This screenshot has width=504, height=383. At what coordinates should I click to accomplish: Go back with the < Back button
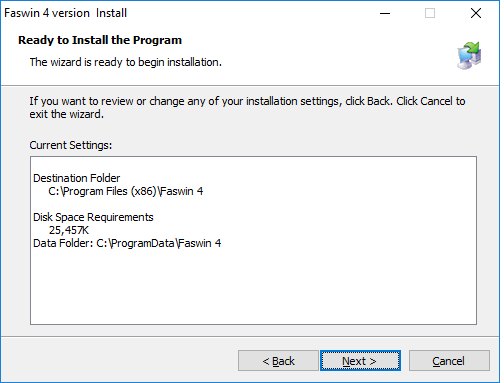[278, 360]
